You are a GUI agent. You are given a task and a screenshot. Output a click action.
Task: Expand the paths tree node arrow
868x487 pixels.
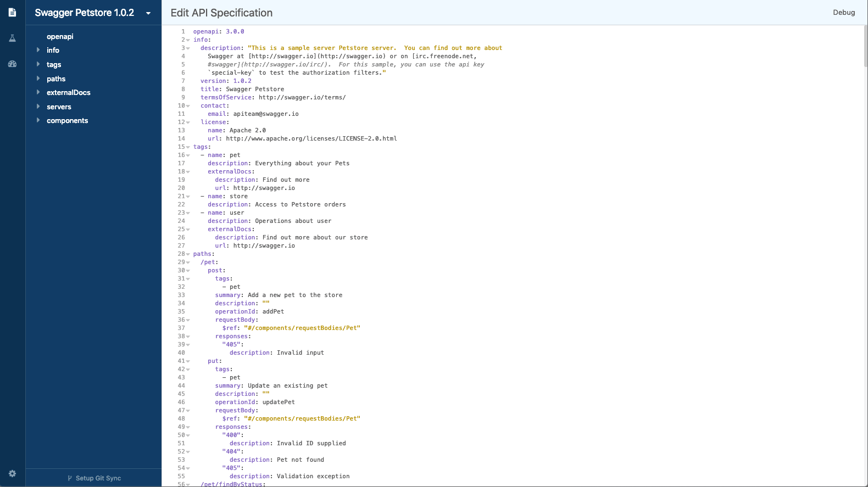[38, 79]
